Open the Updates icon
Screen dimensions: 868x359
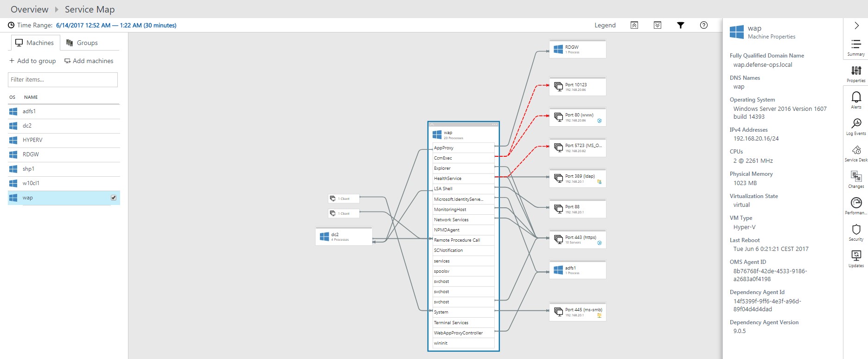856,256
